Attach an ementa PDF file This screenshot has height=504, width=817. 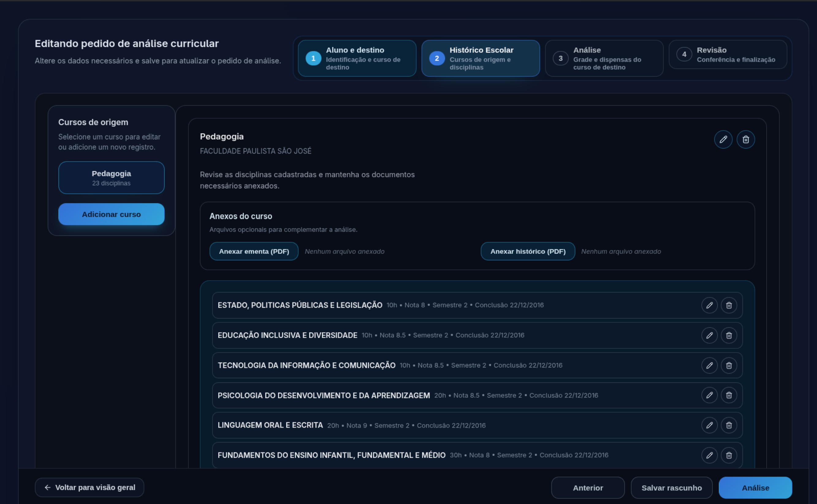click(x=254, y=251)
